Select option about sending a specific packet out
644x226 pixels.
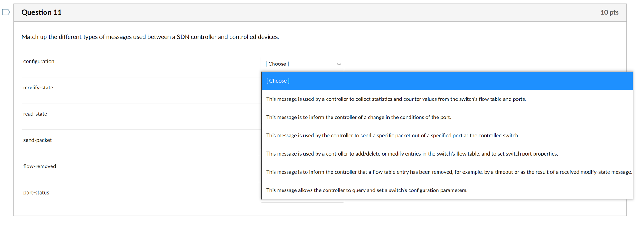pyautogui.click(x=447, y=136)
